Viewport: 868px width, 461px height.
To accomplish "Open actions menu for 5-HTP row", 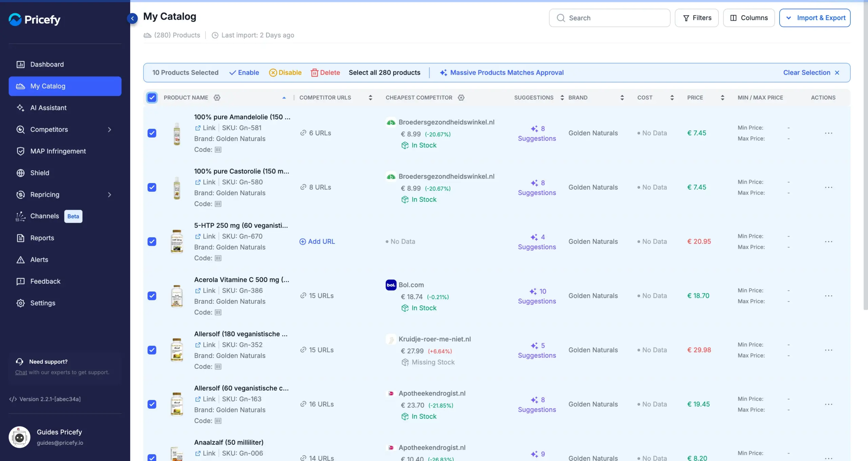I will coord(829,242).
